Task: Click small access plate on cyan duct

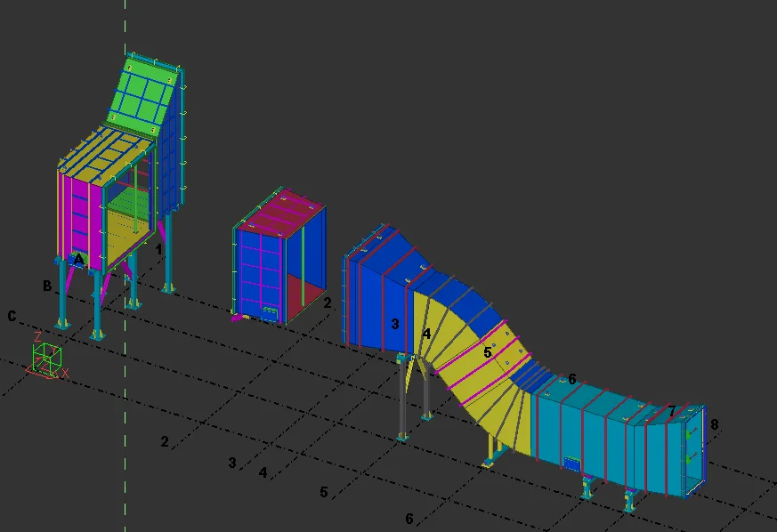Action: point(571,463)
